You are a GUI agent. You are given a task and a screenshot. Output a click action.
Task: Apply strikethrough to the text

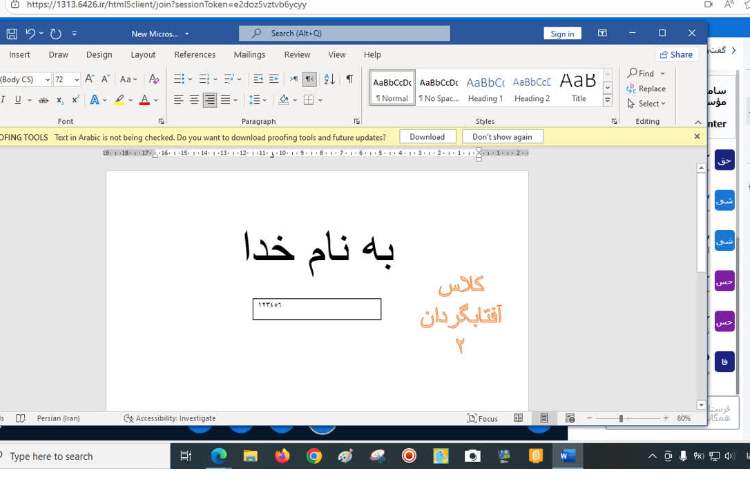(x=44, y=100)
